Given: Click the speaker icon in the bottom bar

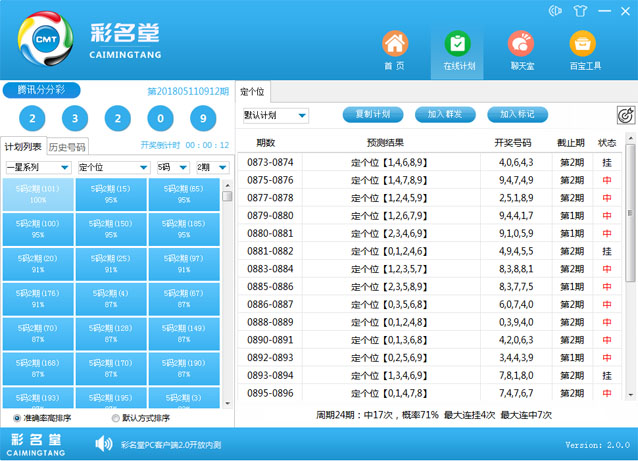Looking at the screenshot, I should coord(104,444).
